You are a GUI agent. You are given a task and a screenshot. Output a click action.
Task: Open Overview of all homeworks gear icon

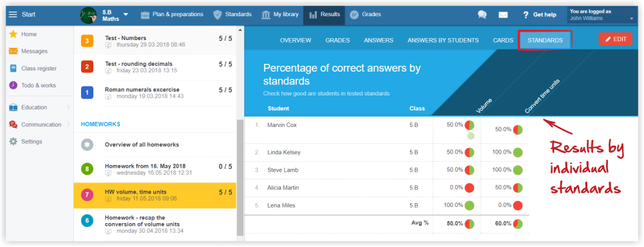[x=87, y=144]
